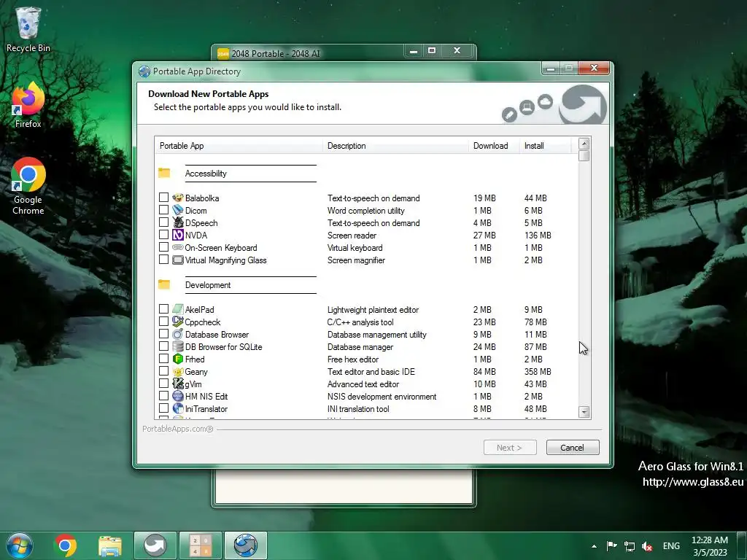Open the Windows Start button
Image resolution: width=747 pixels, height=560 pixels.
20,545
